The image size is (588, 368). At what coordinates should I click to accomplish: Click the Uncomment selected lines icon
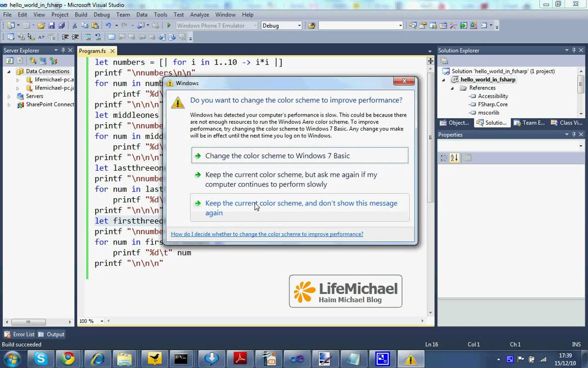98,37
